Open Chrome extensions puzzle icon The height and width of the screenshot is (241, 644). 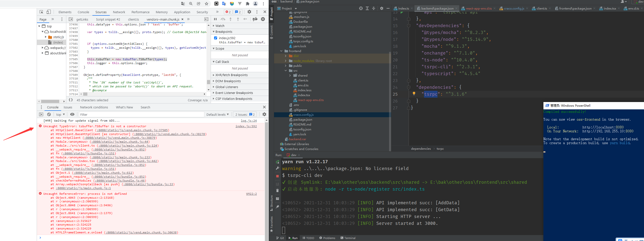coord(248,4)
